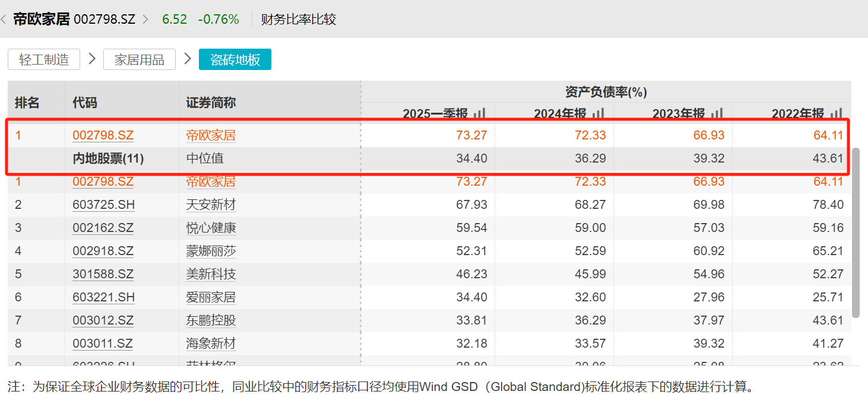Image resolution: width=868 pixels, height=404 pixels.
Task: Select 海象新材 2024年报 value 33.57
Action: pyautogui.click(x=590, y=343)
